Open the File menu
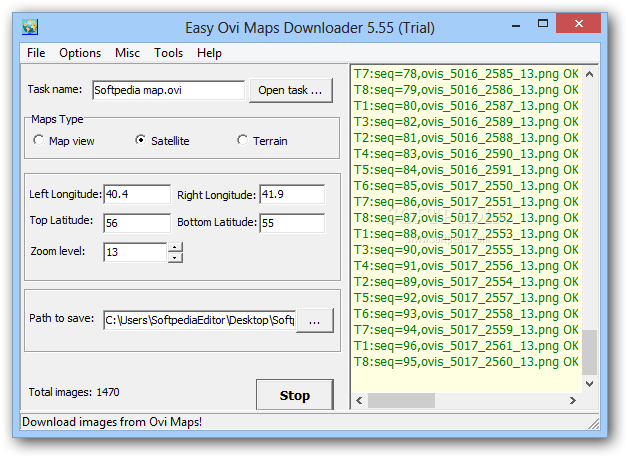This screenshot has height=458, width=628. pos(36,53)
